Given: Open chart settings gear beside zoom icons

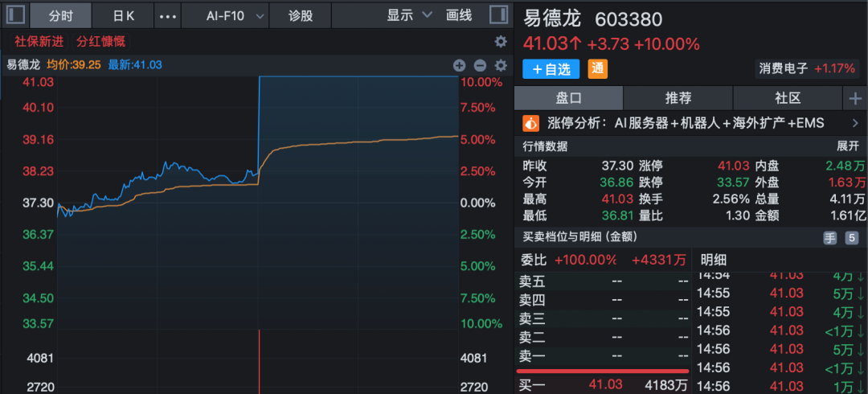Looking at the screenshot, I should click(501, 65).
